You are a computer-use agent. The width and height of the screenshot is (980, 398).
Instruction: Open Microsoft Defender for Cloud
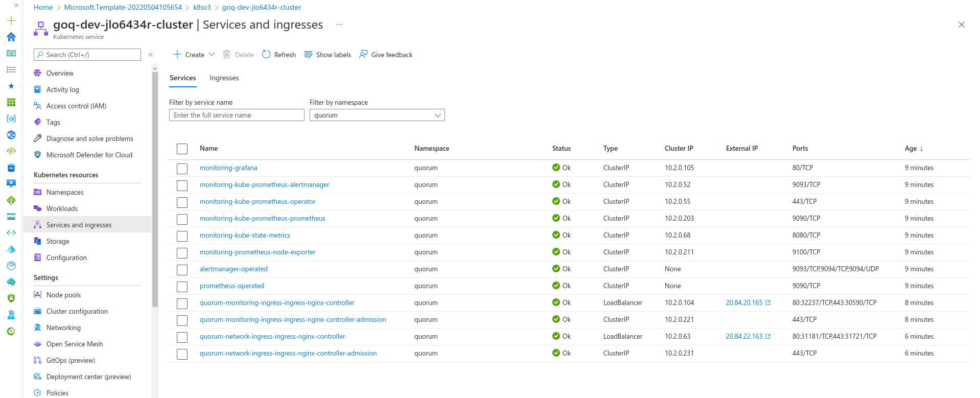pos(89,155)
